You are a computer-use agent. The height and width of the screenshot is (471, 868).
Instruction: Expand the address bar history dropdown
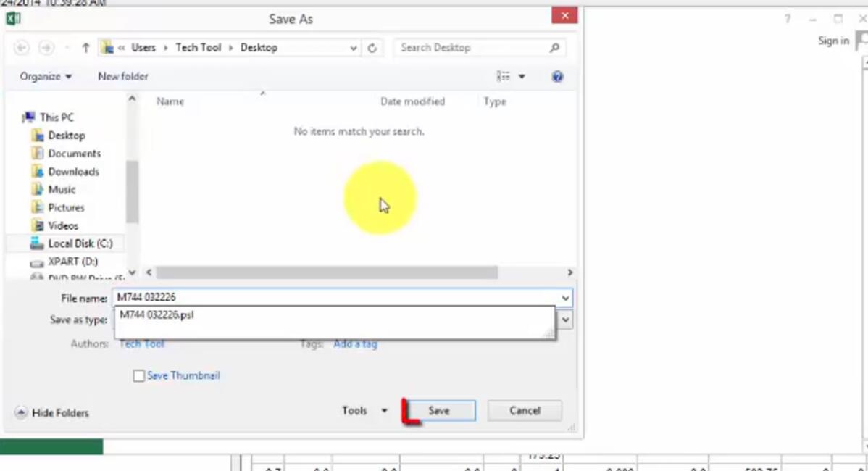(x=353, y=48)
